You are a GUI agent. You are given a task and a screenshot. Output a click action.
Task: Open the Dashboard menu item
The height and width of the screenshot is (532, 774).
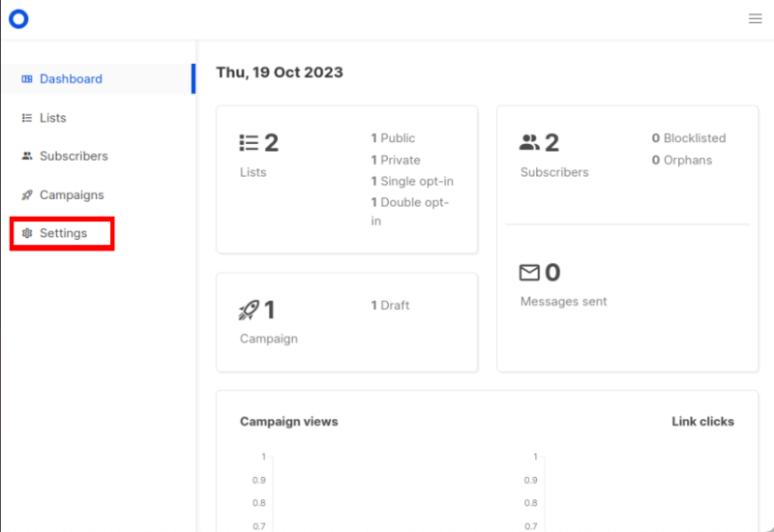coord(71,79)
